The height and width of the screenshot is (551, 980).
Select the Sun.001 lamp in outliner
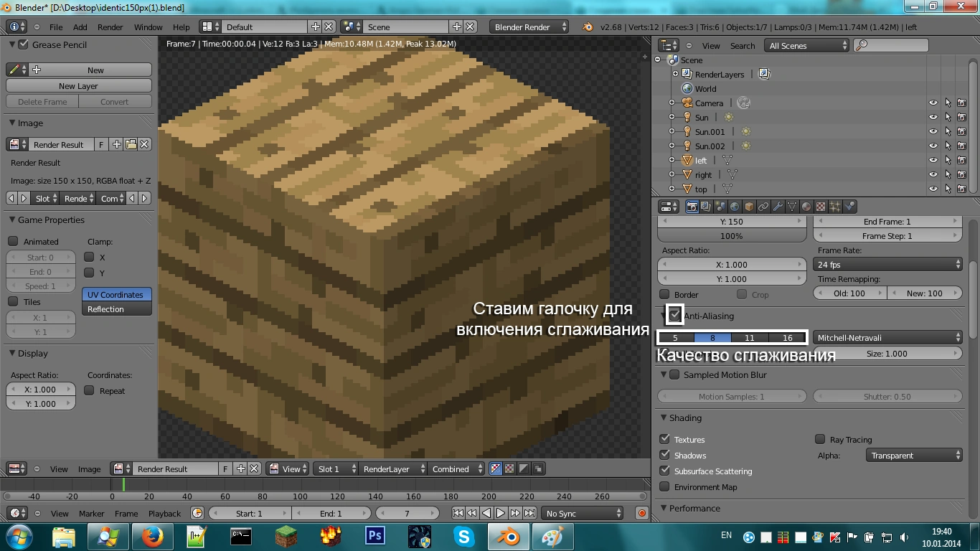point(710,131)
